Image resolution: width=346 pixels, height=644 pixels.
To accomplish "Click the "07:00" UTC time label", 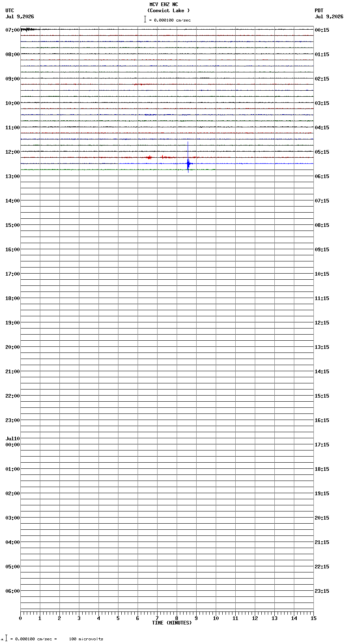I will point(13,30).
